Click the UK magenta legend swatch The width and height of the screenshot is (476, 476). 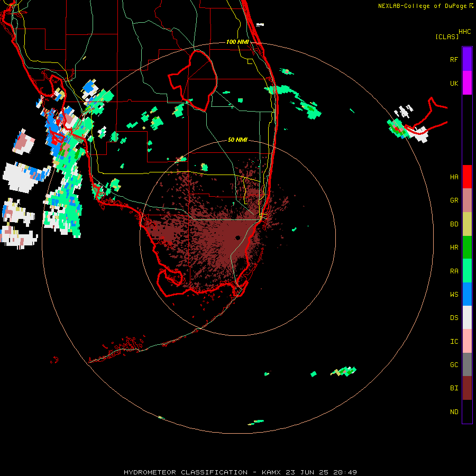[467, 83]
